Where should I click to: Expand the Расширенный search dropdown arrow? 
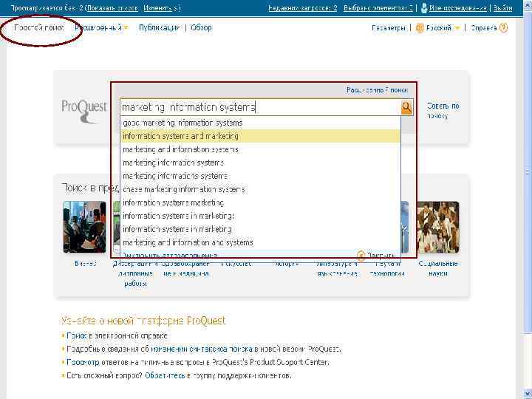(126, 28)
